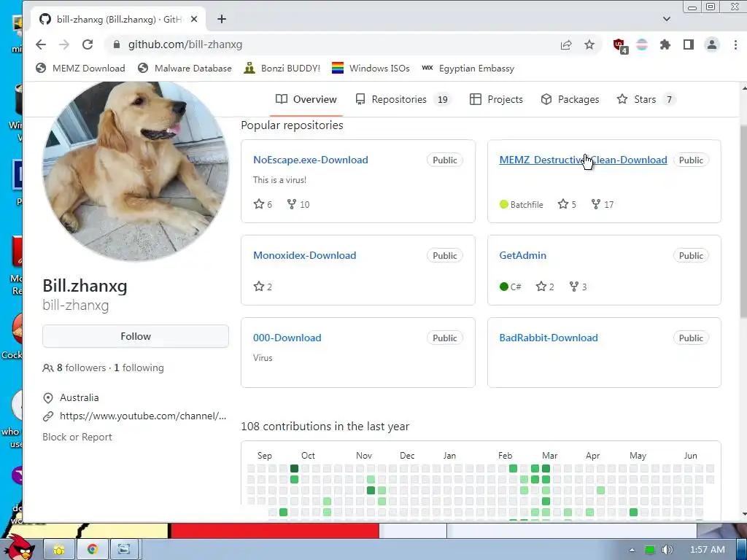The width and height of the screenshot is (747, 560).
Task: Click the "Popular repositories" heading
Action: click(x=292, y=125)
